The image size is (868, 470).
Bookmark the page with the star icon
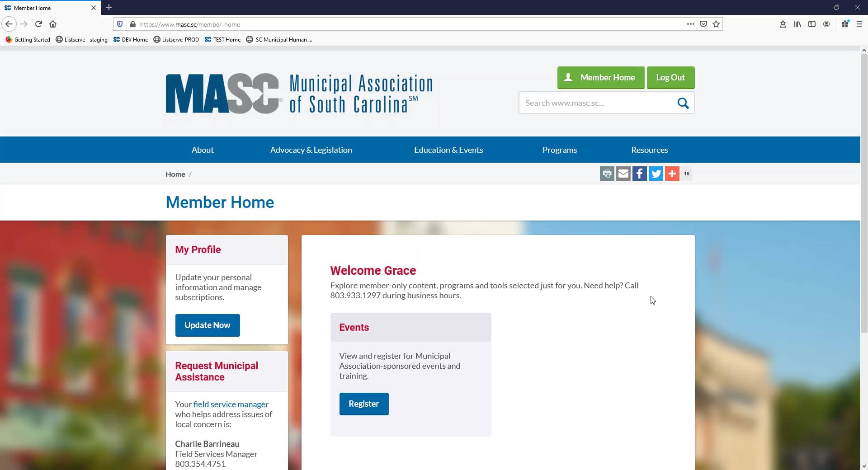[716, 24]
